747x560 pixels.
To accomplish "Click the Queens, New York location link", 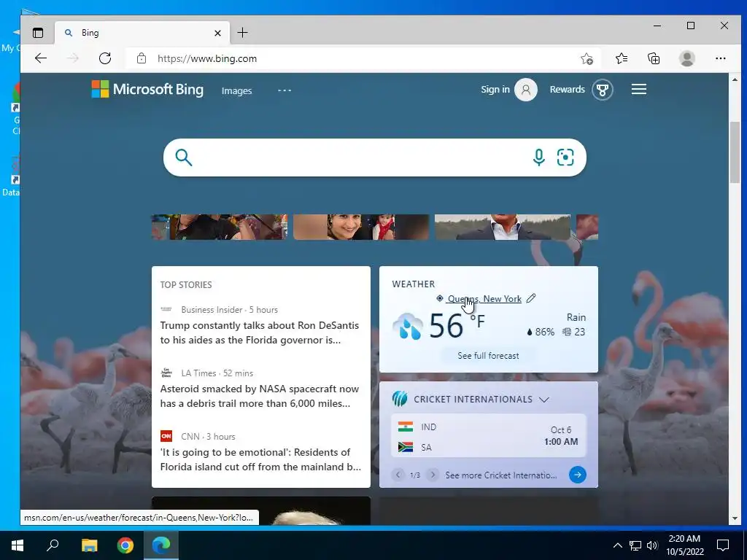I will [x=484, y=299].
